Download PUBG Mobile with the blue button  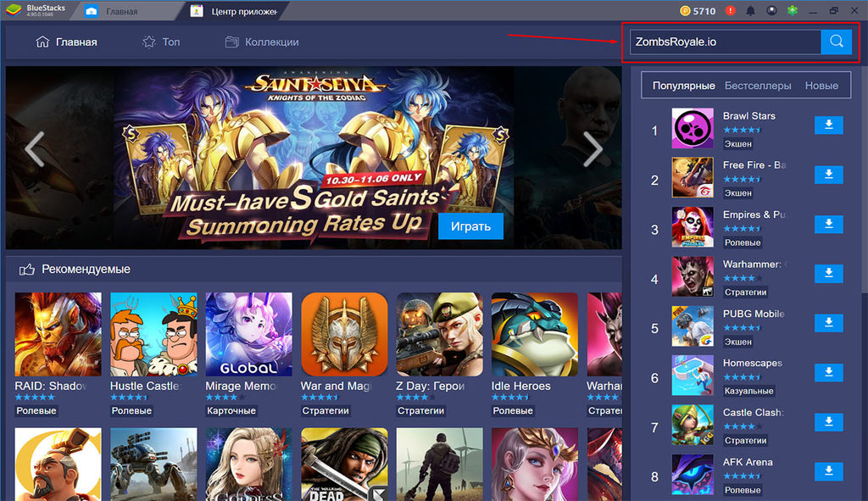829,323
